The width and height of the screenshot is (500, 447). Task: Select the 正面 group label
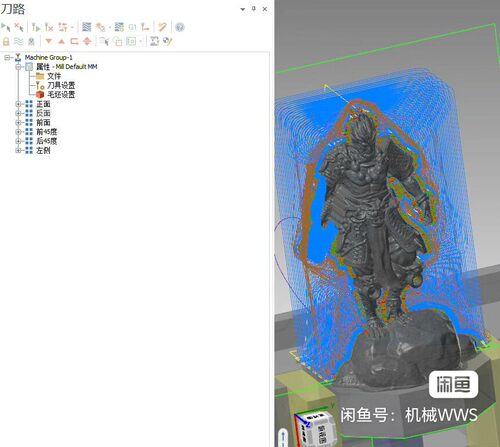click(43, 104)
